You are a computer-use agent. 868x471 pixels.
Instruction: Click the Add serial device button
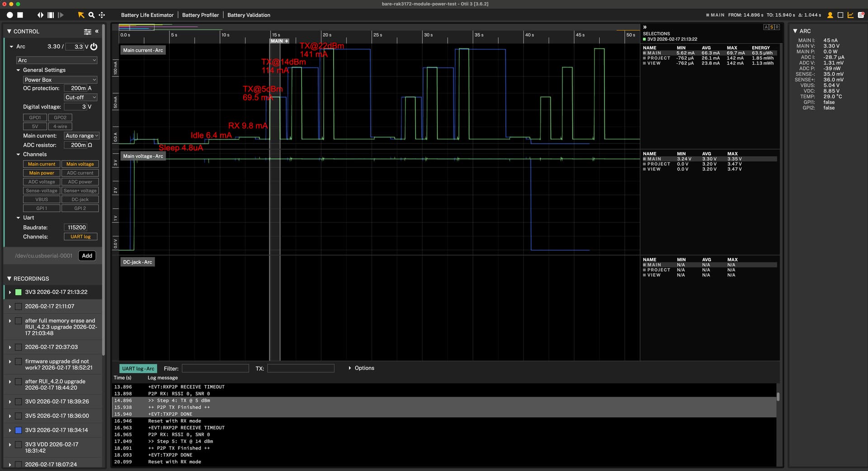click(x=87, y=256)
